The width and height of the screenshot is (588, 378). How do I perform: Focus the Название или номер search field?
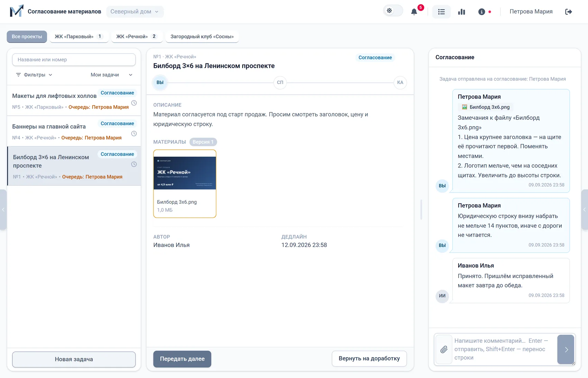click(x=74, y=59)
